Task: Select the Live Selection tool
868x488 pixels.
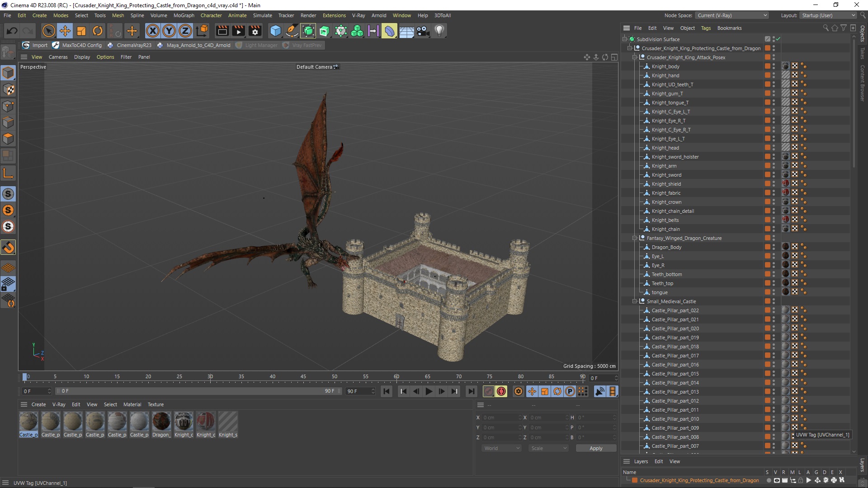Action: point(48,31)
